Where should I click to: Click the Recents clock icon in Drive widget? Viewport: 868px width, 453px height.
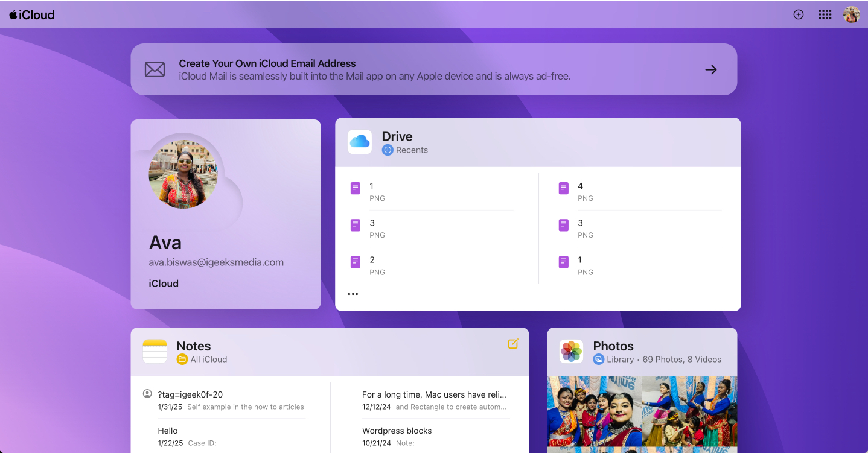[386, 150]
